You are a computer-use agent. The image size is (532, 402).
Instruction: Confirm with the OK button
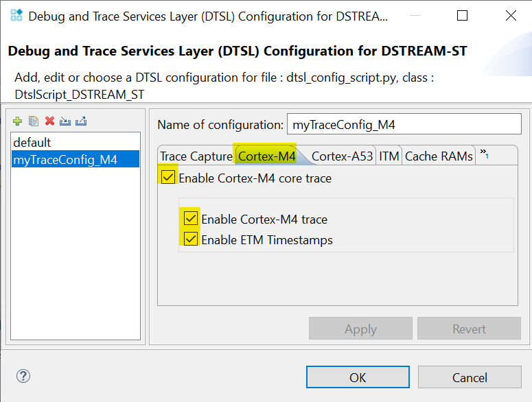coord(358,377)
